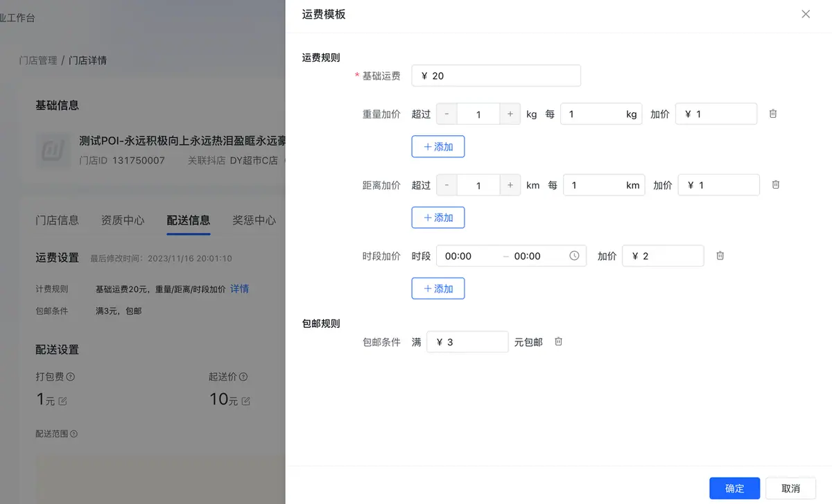Click the 重量加价 threshold value field
The height and width of the screenshot is (504, 832).
[478, 114]
